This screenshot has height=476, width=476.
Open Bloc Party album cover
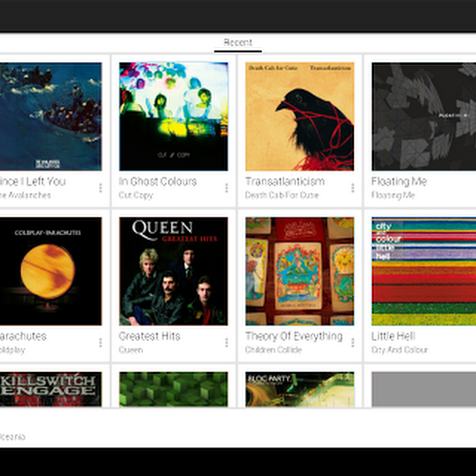point(300,389)
